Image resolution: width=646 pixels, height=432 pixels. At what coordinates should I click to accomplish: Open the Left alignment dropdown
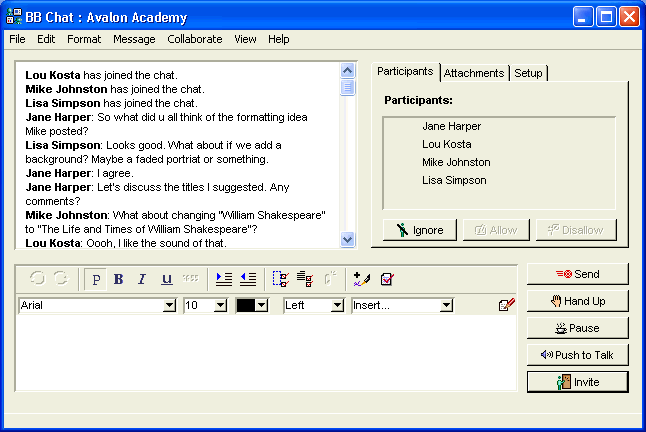(x=337, y=305)
